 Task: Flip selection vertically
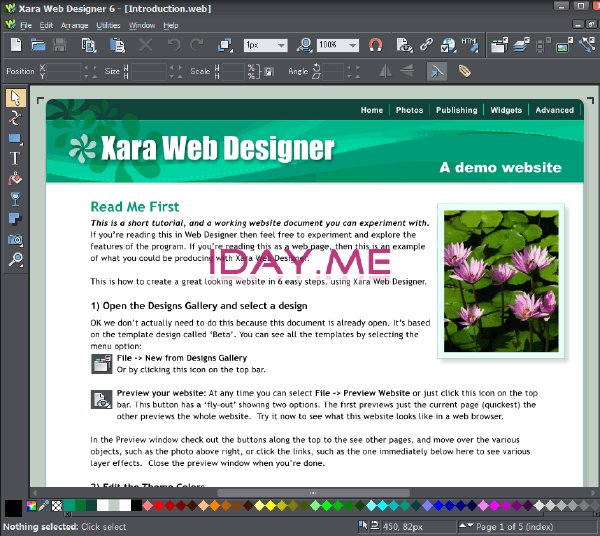(407, 71)
